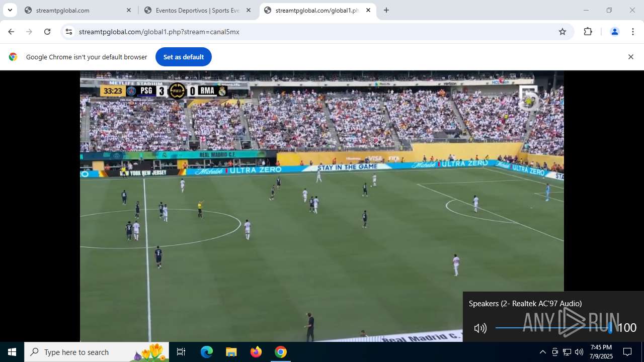644x362 pixels.
Task: Minimize the Chrome window
Action: pos(586,10)
